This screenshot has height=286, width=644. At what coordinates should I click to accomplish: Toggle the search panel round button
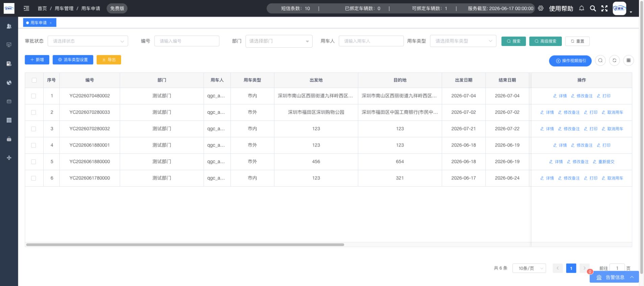[600, 61]
